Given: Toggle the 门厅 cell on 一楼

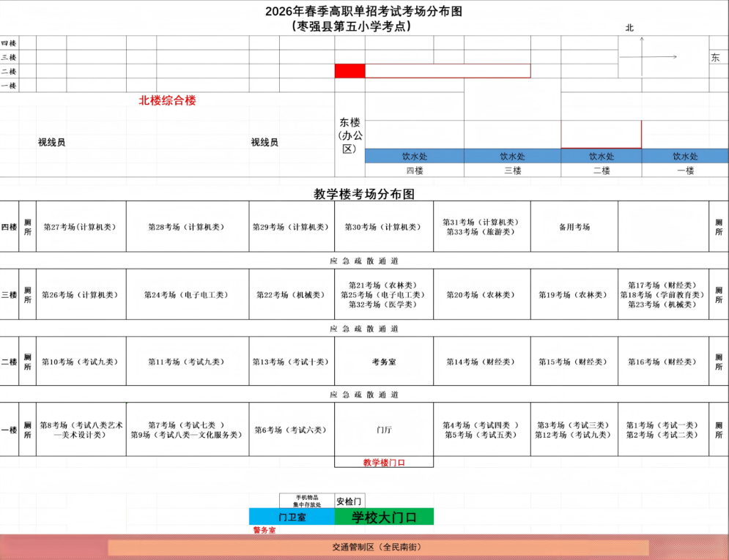Looking at the screenshot, I should (x=384, y=430).
